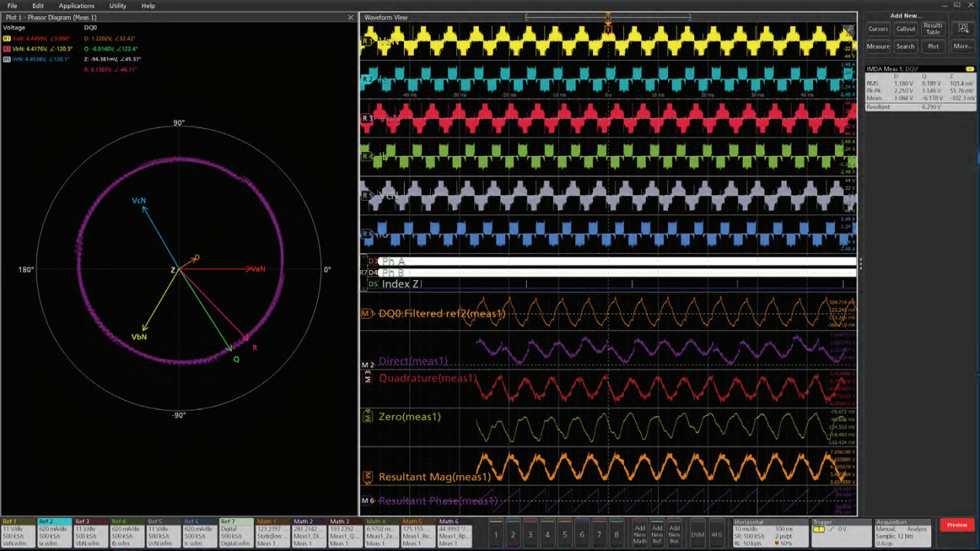Toggle channel 8 on
This screenshot has height=551, width=980.
[x=616, y=532]
